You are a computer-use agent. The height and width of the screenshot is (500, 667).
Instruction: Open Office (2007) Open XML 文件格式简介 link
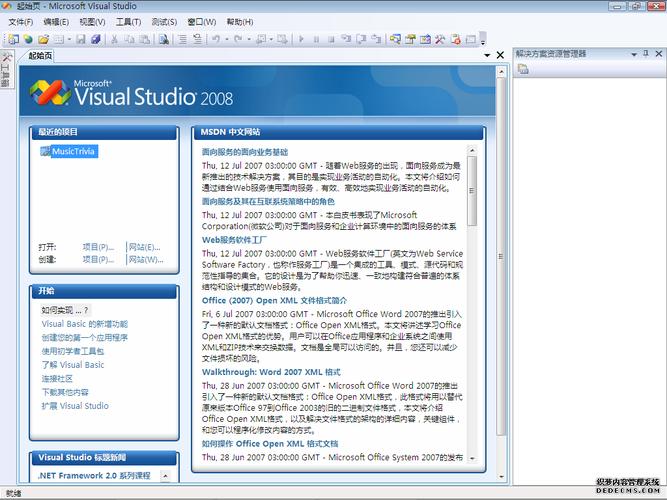(x=274, y=300)
